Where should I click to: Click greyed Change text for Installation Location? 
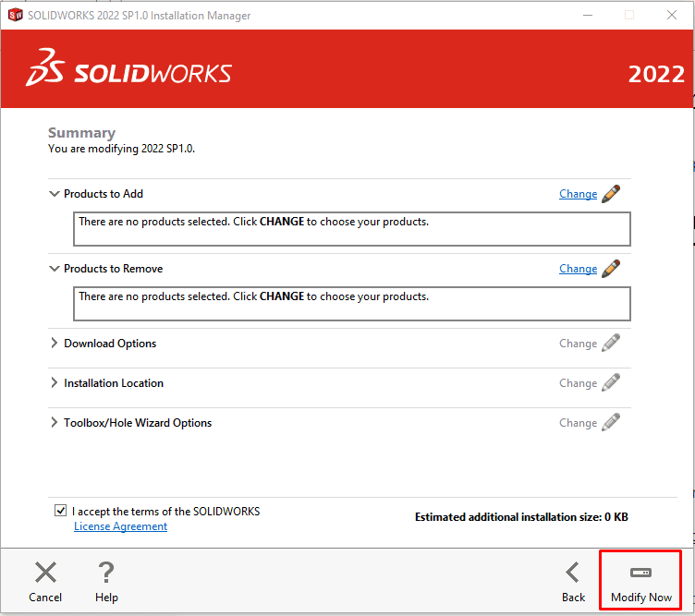pyautogui.click(x=578, y=383)
